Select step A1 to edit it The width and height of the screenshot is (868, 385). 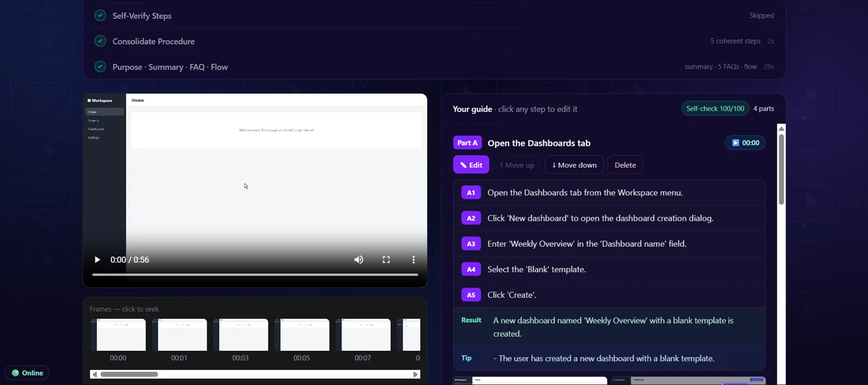609,193
